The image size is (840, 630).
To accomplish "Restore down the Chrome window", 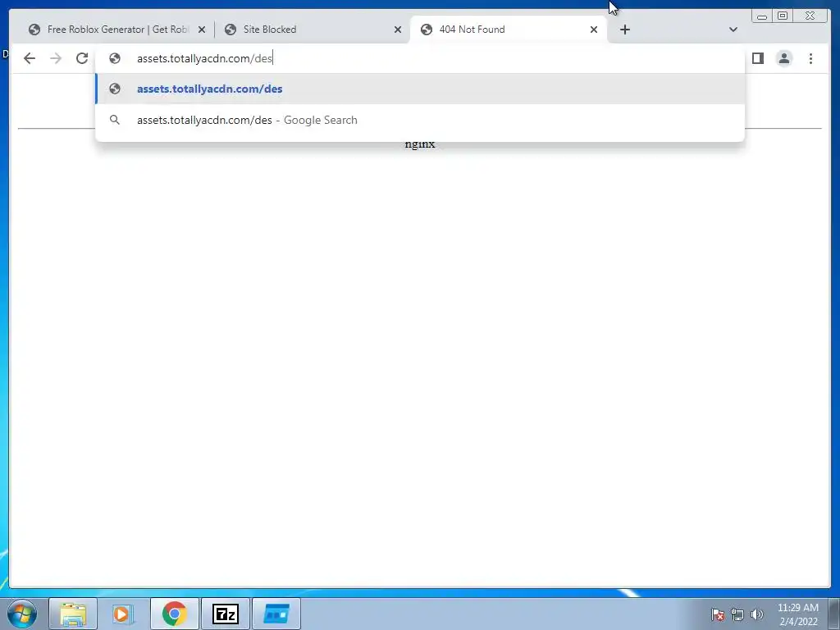I will coord(782,16).
